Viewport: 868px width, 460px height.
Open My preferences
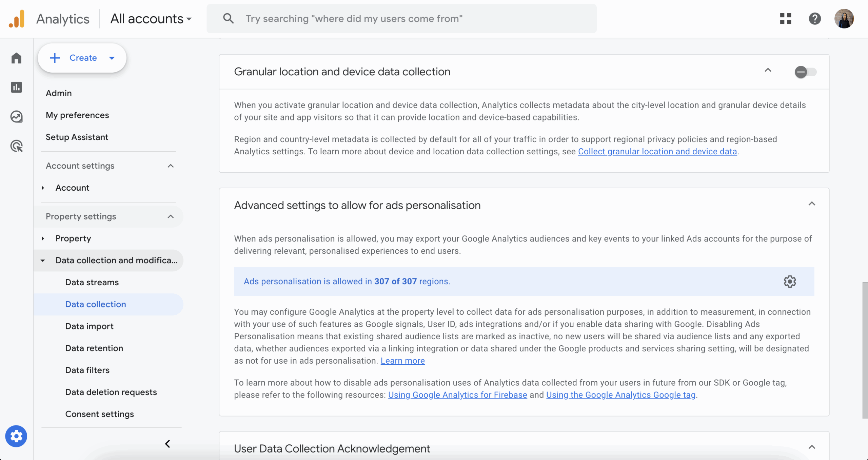(x=77, y=115)
